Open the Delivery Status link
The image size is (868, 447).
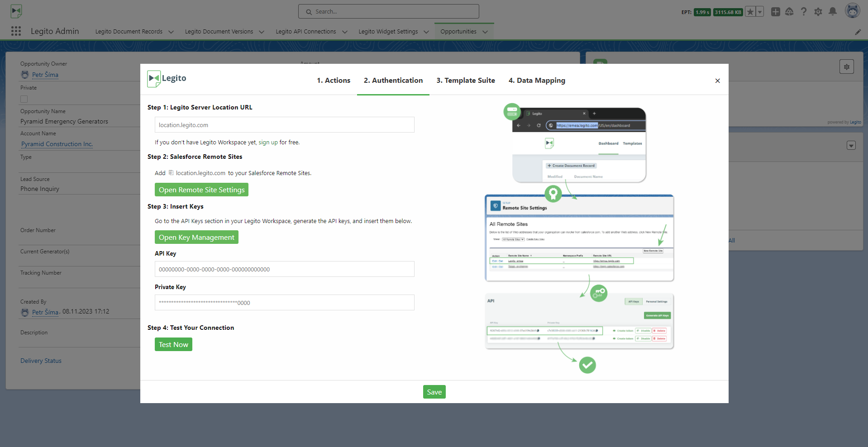(x=41, y=361)
